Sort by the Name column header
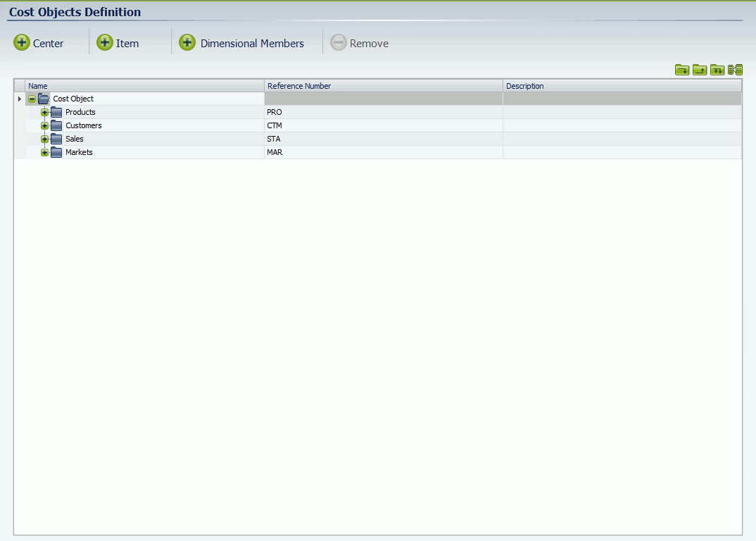 tap(144, 86)
